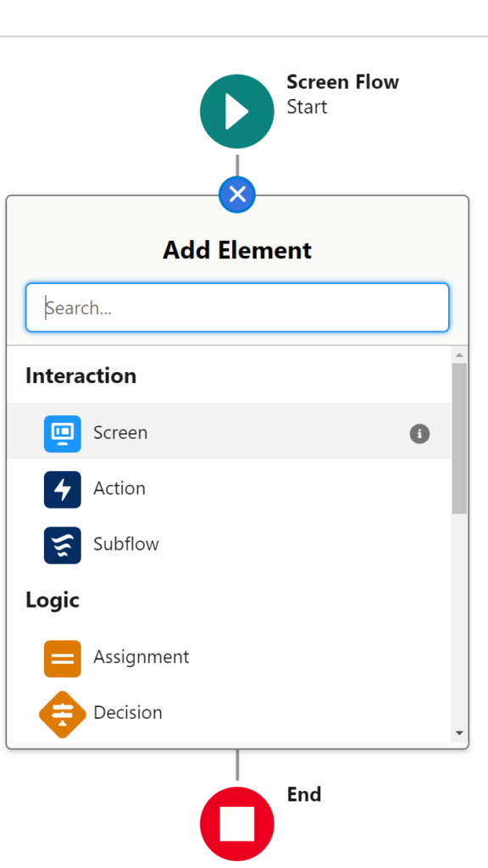Screen dimensions: 488x868
Task: Select the Action lightning bolt icon
Action: click(64, 489)
